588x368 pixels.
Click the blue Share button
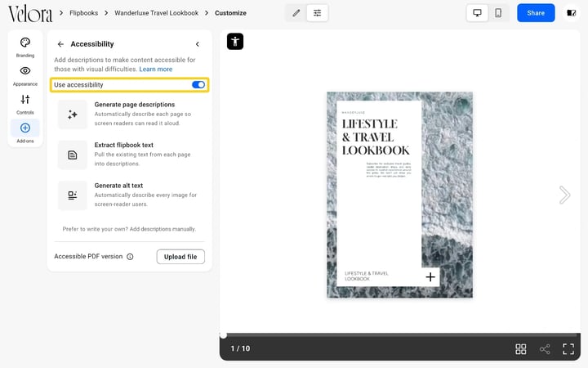tap(536, 13)
